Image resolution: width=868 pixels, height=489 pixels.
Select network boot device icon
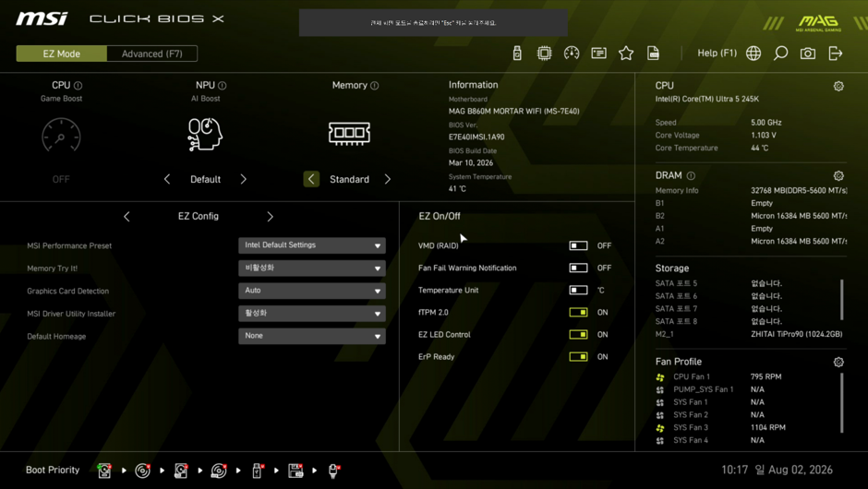[333, 471]
